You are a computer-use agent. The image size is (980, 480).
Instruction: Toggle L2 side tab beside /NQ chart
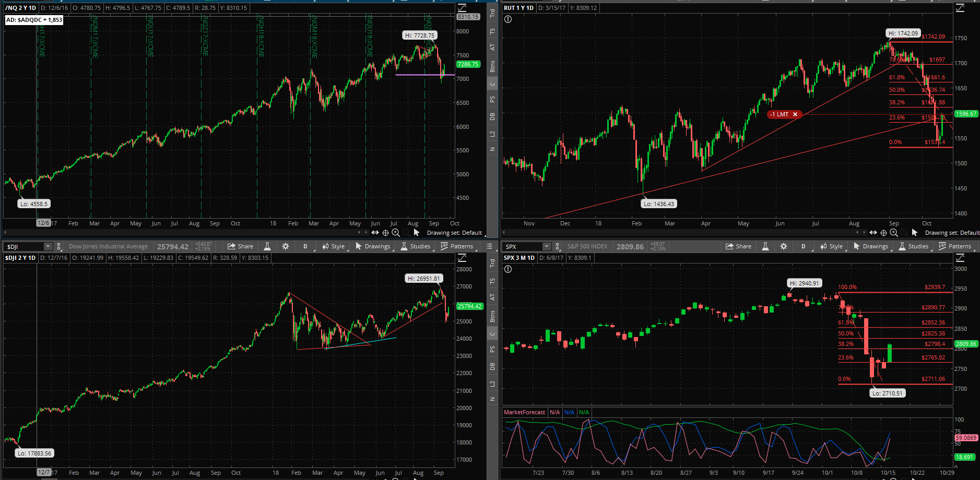pyautogui.click(x=492, y=134)
